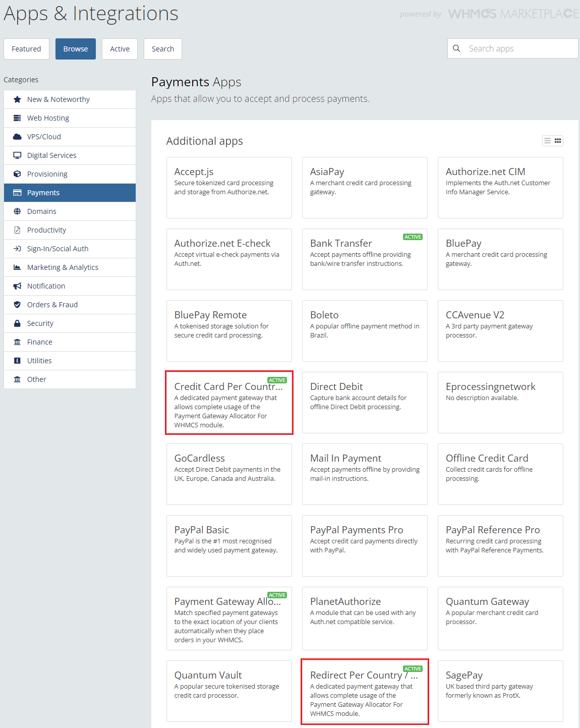
Task: Click the monitor icon beside Digital Services
Action: pos(17,155)
